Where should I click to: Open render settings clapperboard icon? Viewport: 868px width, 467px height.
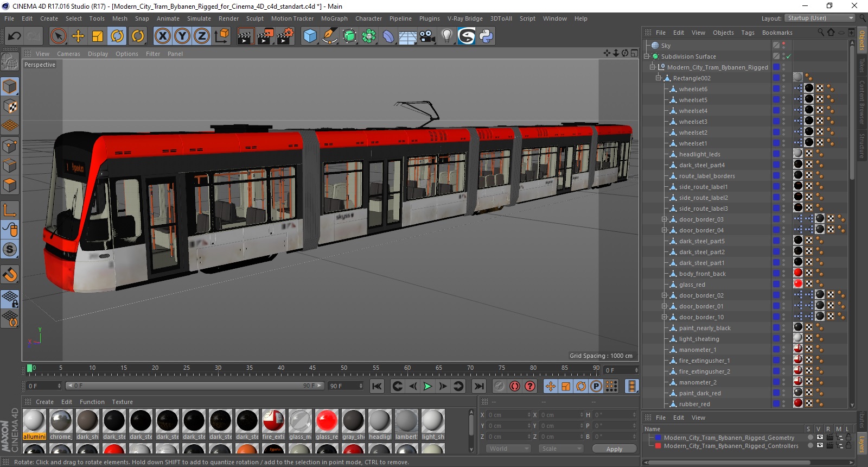coord(285,36)
